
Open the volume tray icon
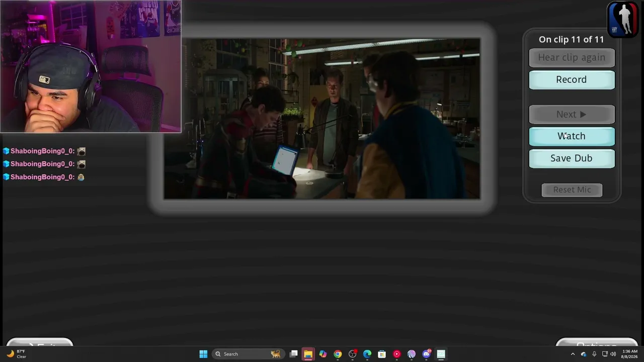[x=613, y=354]
